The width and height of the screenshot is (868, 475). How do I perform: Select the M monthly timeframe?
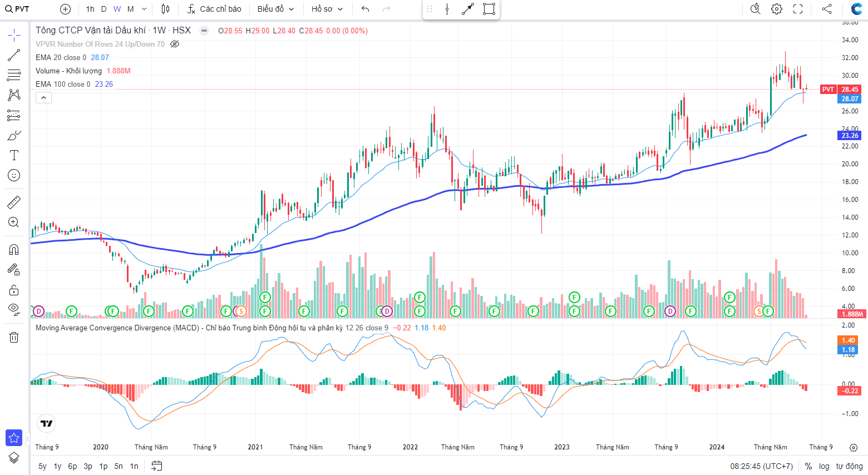pyautogui.click(x=130, y=9)
